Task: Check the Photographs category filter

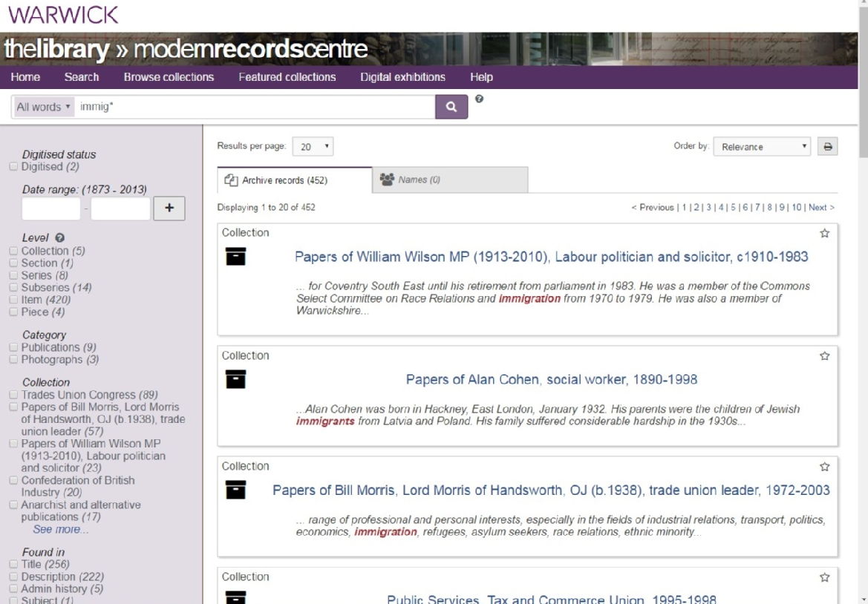Action: click(x=13, y=360)
